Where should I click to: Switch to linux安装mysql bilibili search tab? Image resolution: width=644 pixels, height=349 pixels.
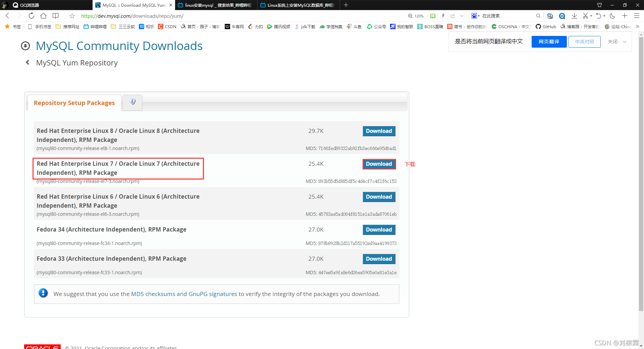click(x=216, y=5)
